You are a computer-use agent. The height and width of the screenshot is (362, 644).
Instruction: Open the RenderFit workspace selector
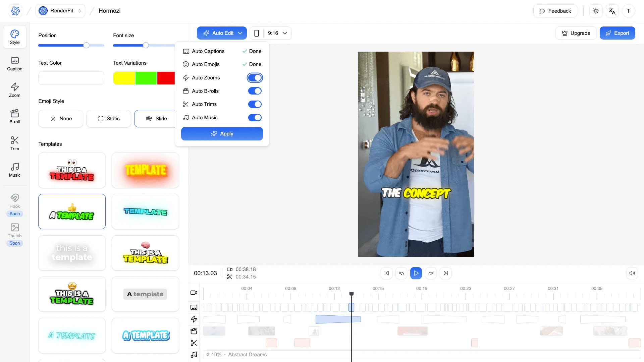pyautogui.click(x=60, y=11)
